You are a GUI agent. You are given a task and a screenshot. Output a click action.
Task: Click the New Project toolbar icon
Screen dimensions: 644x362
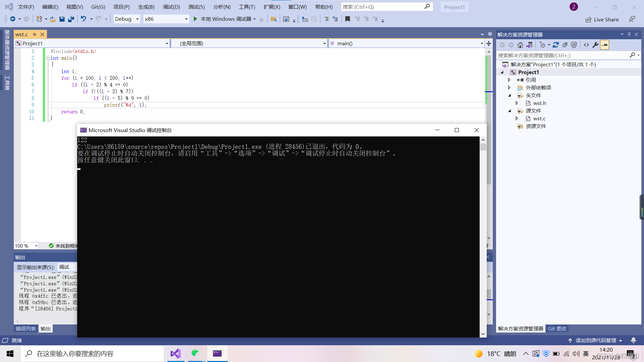pos(39,19)
